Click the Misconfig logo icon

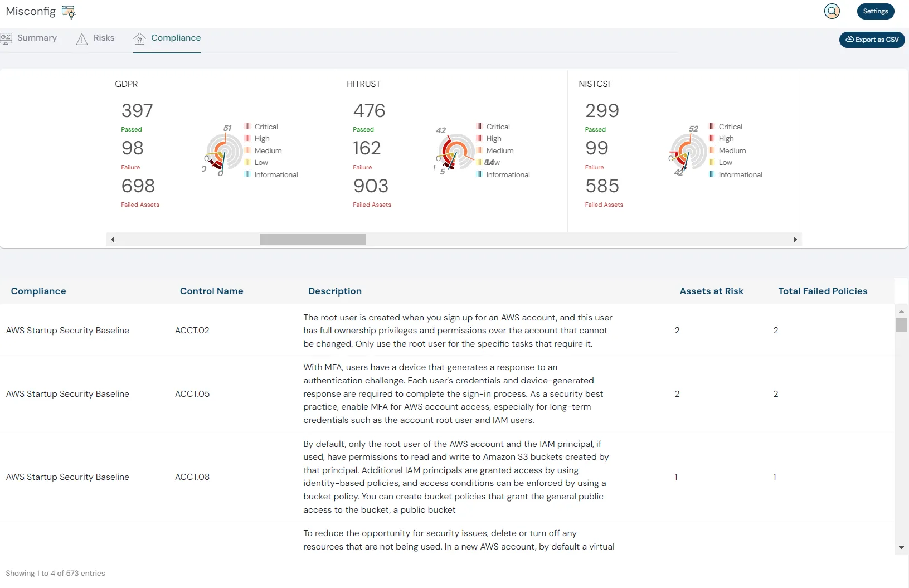[69, 11]
